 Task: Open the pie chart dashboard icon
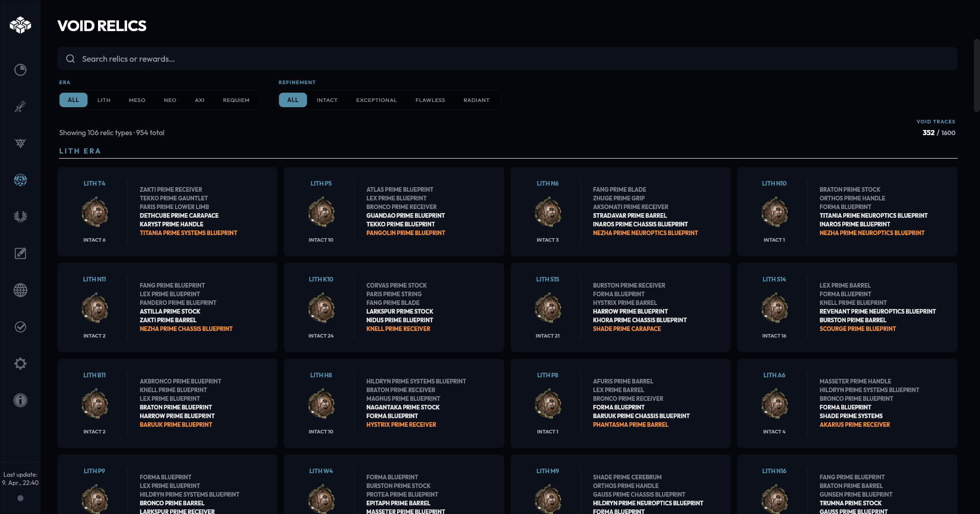click(20, 70)
